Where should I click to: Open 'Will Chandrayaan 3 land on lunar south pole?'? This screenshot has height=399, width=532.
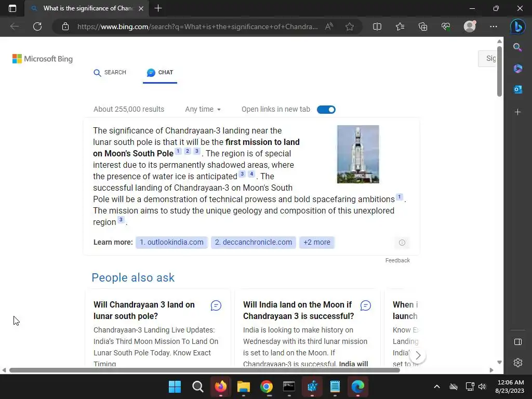[x=144, y=310]
